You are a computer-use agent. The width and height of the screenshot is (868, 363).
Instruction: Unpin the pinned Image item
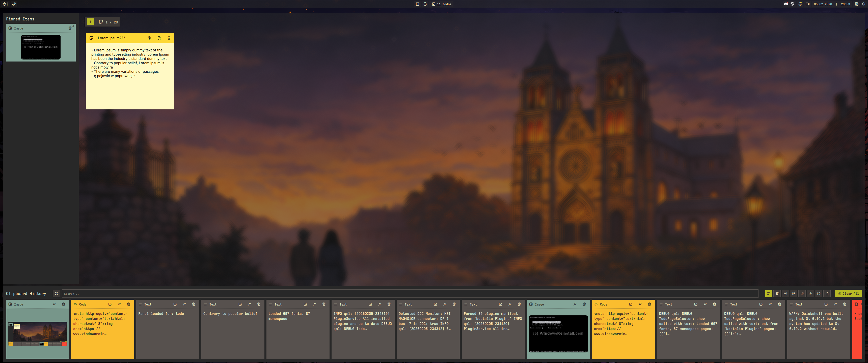[73, 26]
